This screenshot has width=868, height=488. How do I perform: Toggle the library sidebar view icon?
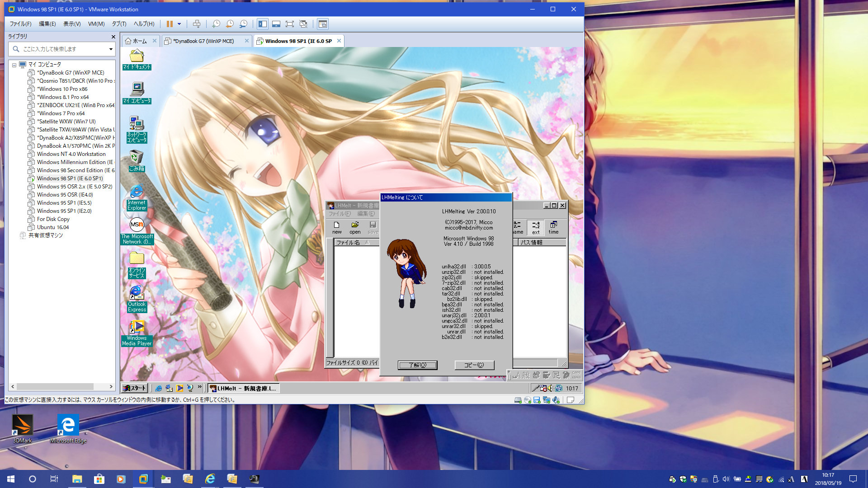[x=263, y=24]
